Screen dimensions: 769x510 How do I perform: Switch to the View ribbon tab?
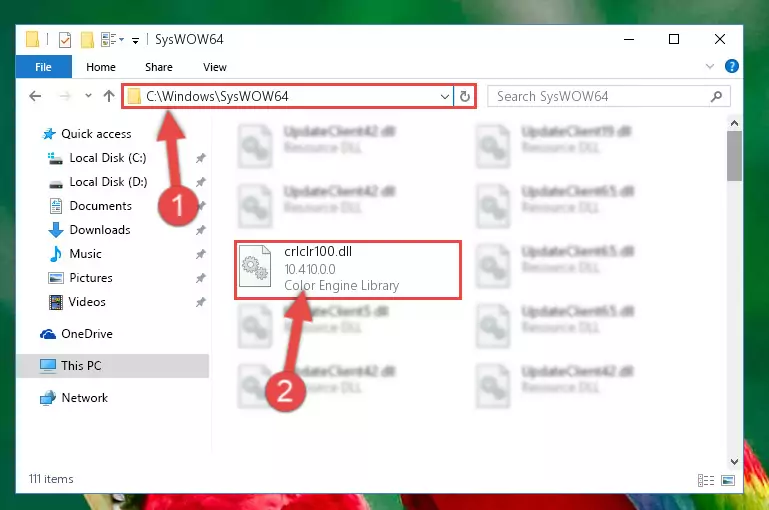[x=215, y=67]
